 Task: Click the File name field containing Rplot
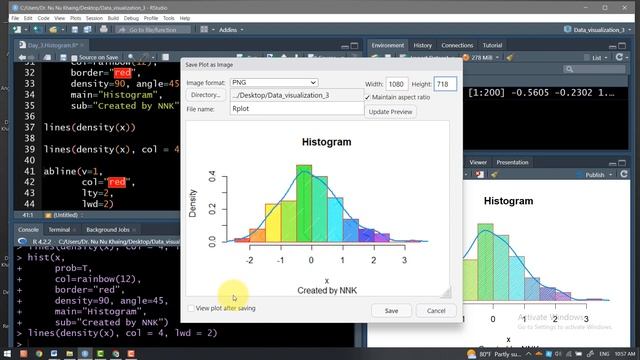(297, 109)
